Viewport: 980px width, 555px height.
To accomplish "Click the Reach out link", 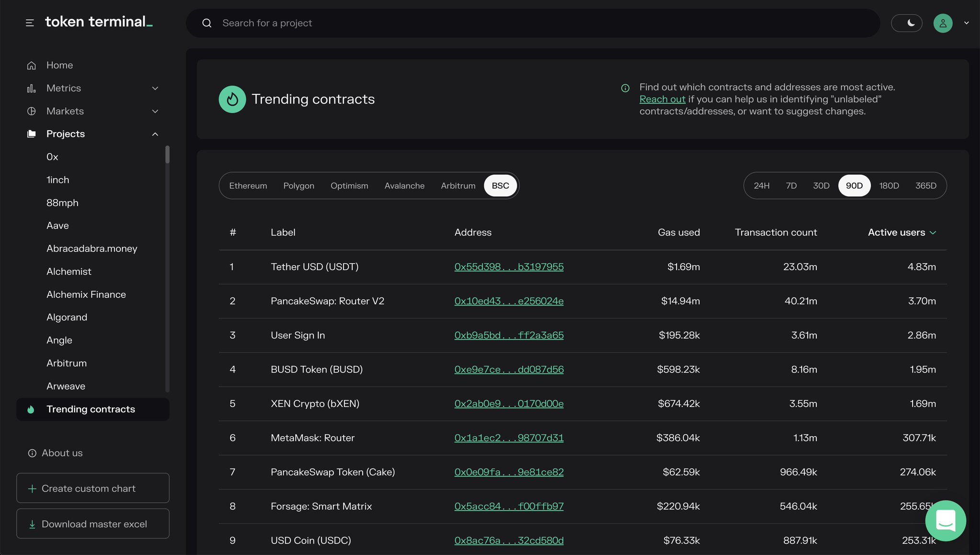I will point(662,99).
